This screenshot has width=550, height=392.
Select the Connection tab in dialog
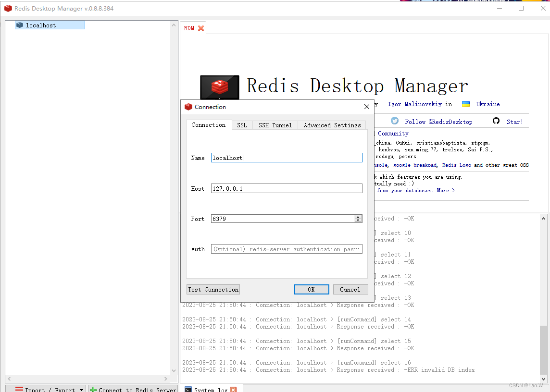click(x=208, y=125)
